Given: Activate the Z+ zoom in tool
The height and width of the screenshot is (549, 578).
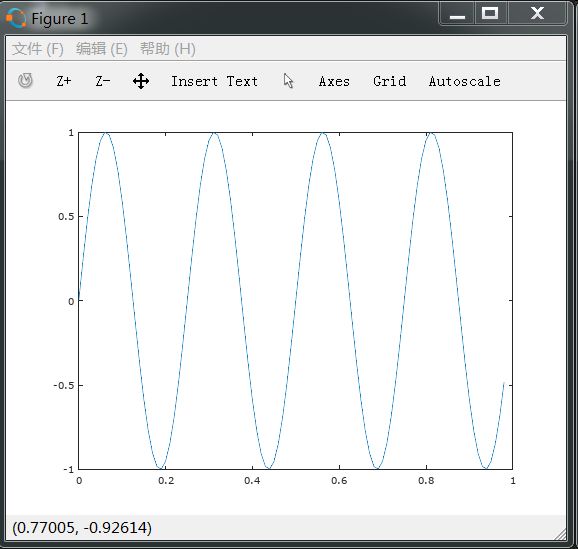Looking at the screenshot, I should point(64,81).
